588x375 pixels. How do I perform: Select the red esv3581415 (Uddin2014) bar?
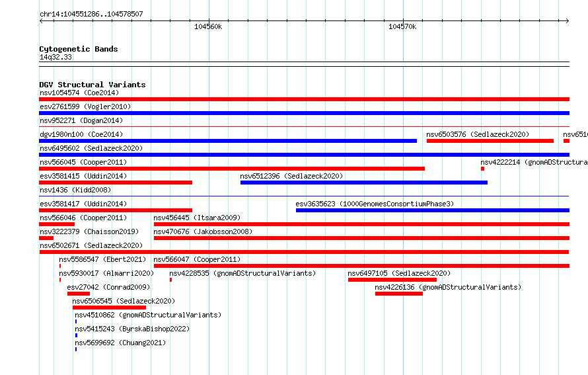tap(116, 183)
